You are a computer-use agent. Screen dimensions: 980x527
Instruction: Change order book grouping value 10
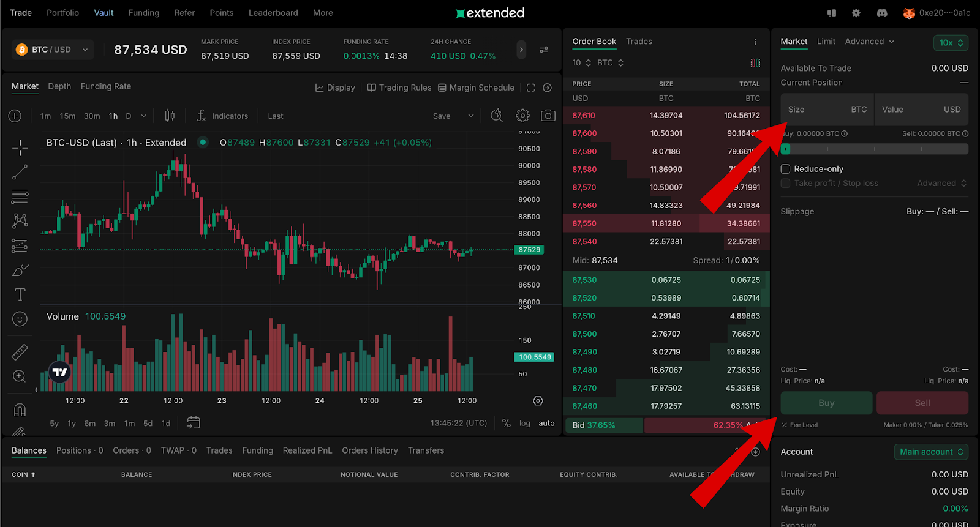tap(582, 62)
